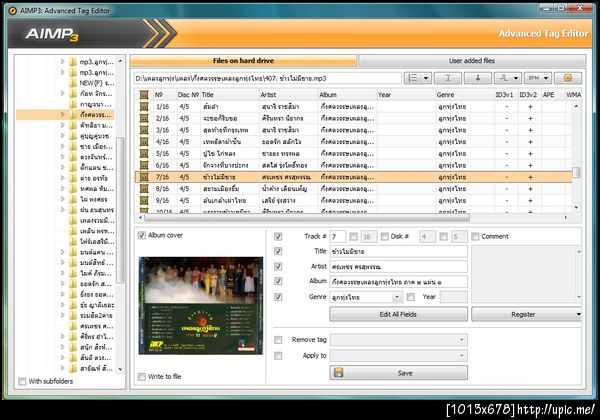Click the file icon of track 3/16
The height and width of the screenshot is (420, 600).
[144, 130]
